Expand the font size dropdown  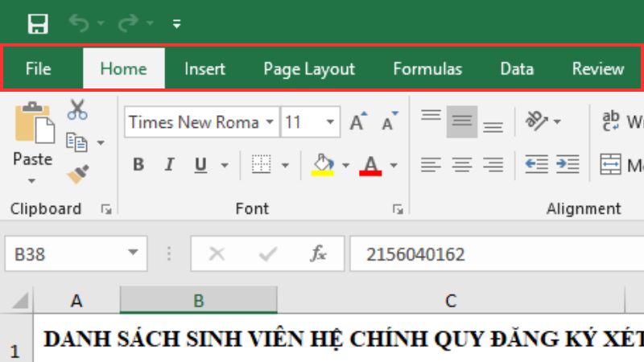pos(331,122)
